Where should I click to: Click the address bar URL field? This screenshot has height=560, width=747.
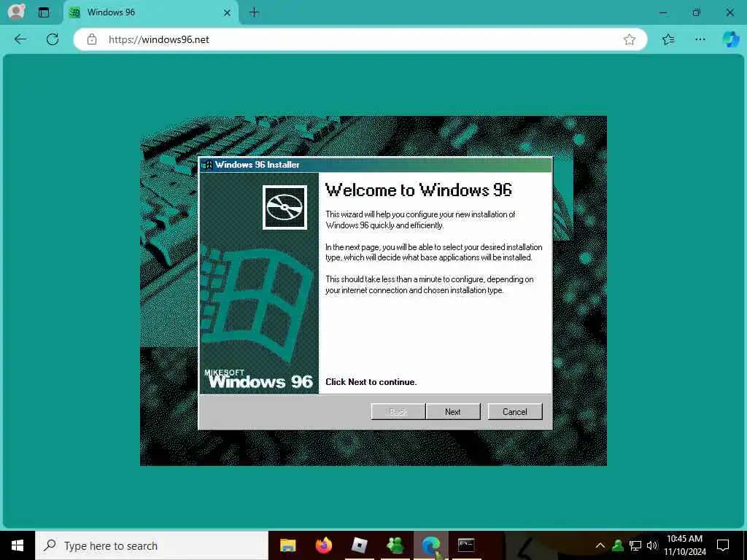click(360, 39)
